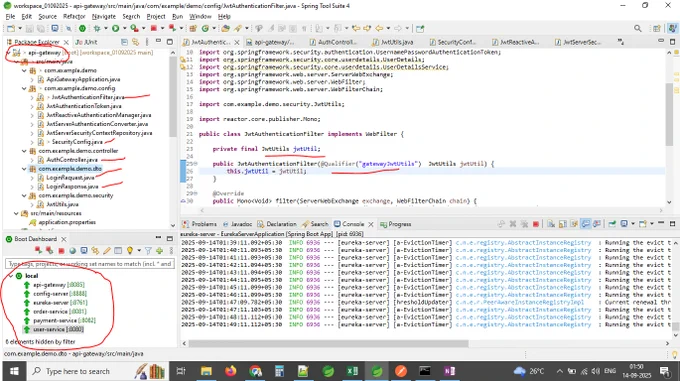Start or restart app in Boot Dashboard

[38, 251]
